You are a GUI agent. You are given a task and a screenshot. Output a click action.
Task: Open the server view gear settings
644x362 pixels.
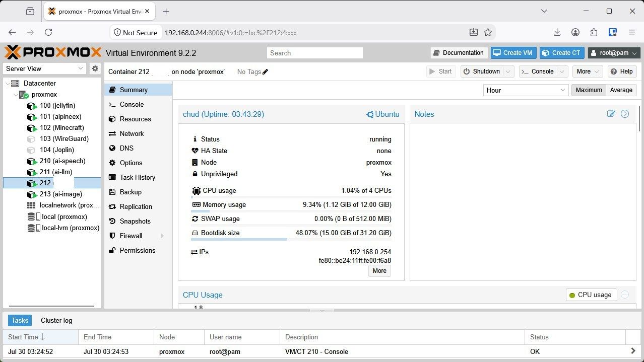coord(95,68)
